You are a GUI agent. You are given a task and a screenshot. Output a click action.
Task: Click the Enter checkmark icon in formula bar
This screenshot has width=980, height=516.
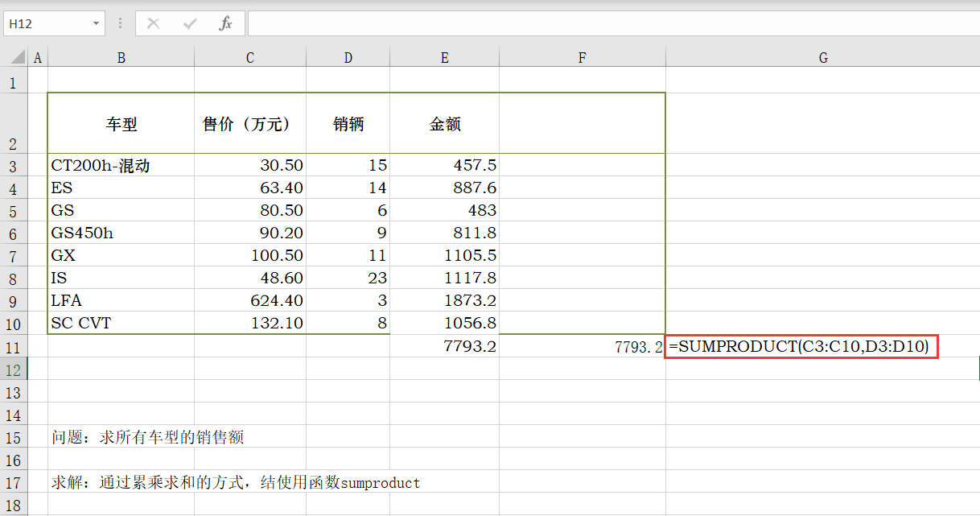point(190,23)
